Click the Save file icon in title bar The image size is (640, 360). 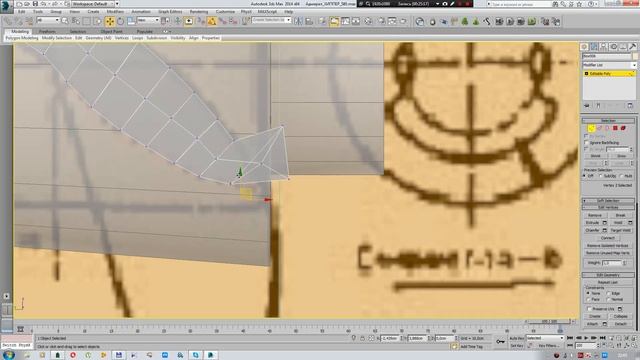(36, 4)
